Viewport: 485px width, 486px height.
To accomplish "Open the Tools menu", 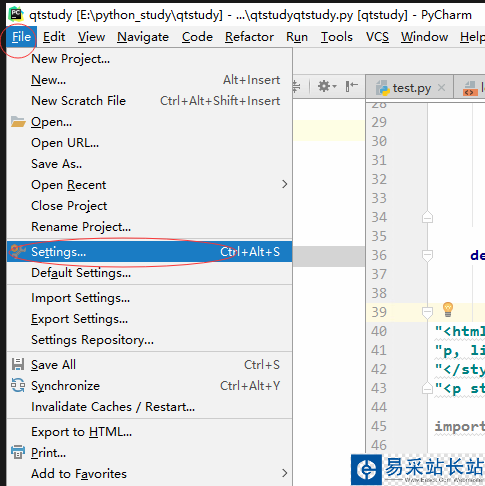I will pos(337,37).
